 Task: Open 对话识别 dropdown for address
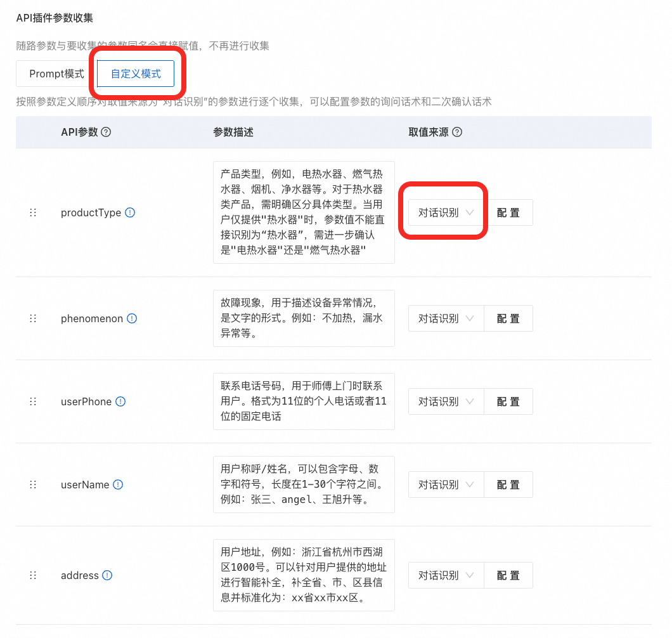(x=446, y=575)
